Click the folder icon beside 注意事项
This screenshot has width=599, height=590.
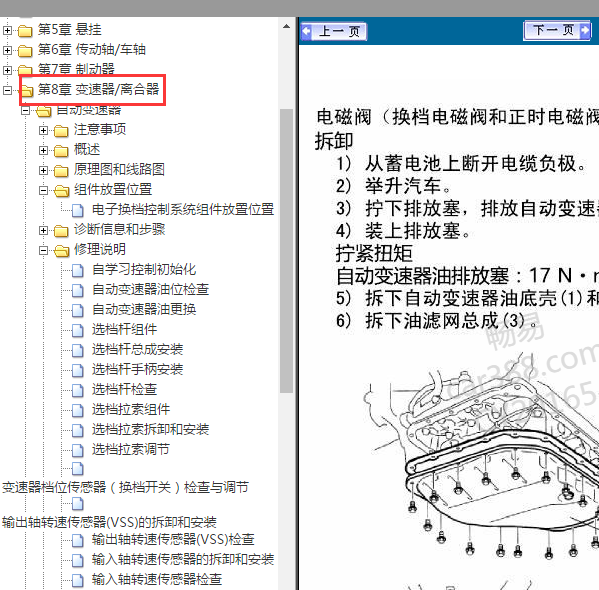click(x=61, y=131)
